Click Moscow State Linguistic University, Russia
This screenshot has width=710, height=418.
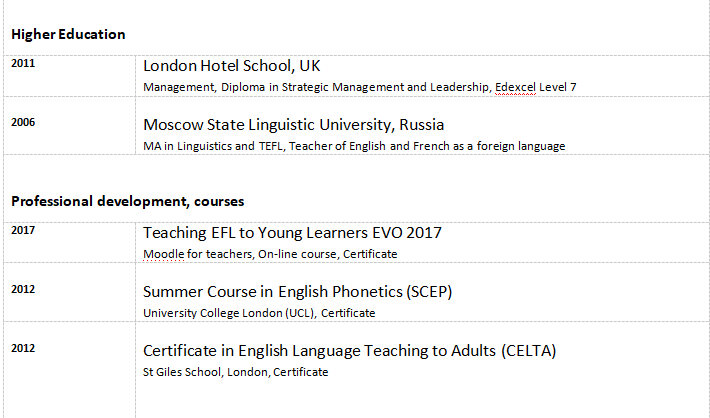tap(293, 125)
